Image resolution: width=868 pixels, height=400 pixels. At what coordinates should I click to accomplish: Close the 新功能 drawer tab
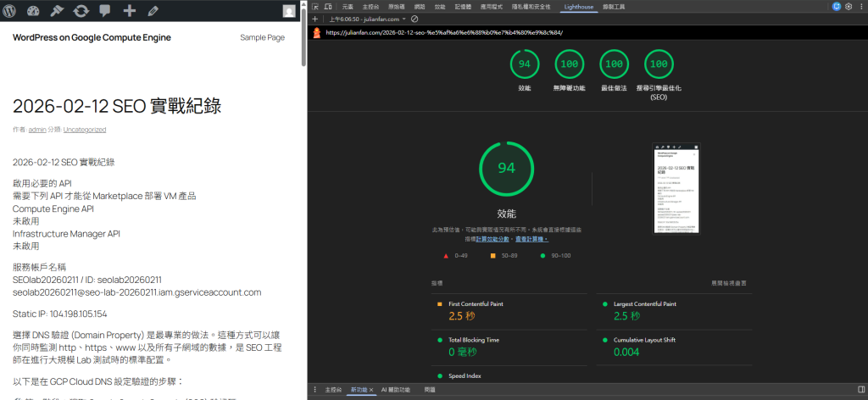tap(371, 390)
